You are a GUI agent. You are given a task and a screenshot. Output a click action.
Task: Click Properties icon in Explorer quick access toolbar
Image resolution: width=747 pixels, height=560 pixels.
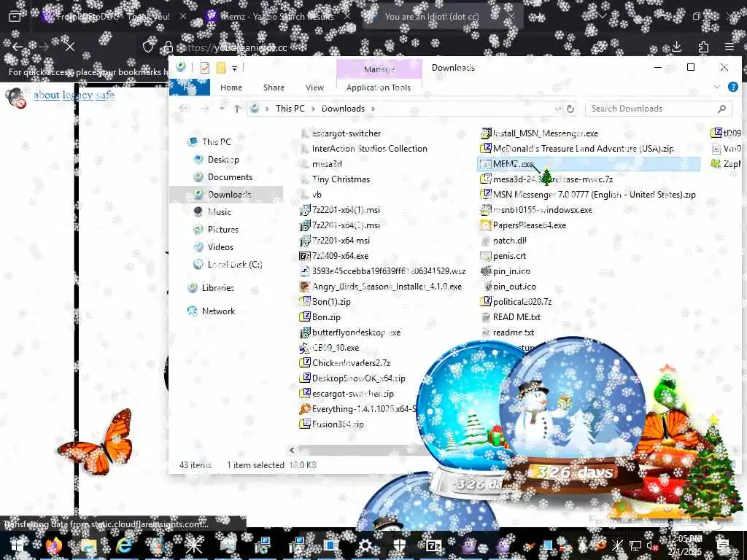coord(205,68)
